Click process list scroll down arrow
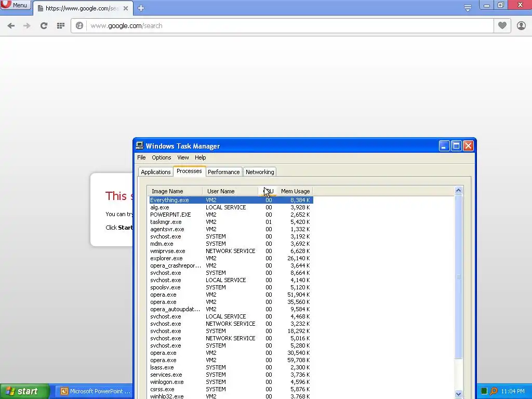Viewport: 532px width, 399px height. 458,394
